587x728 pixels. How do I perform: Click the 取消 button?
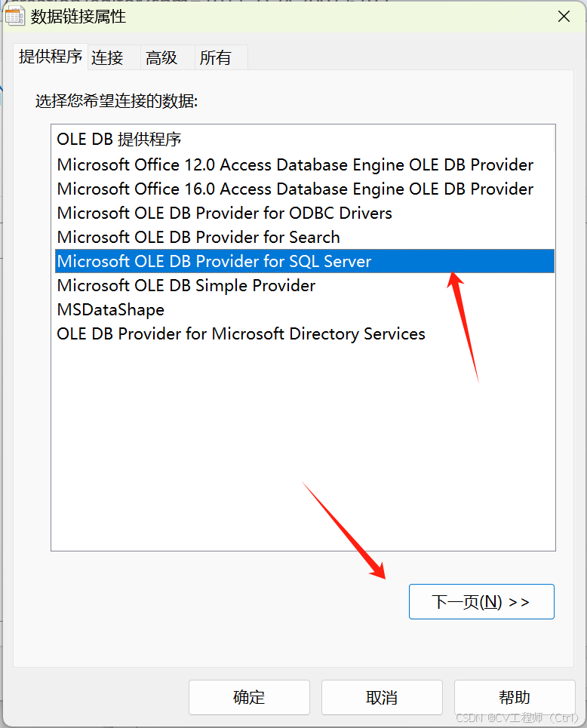(x=382, y=698)
